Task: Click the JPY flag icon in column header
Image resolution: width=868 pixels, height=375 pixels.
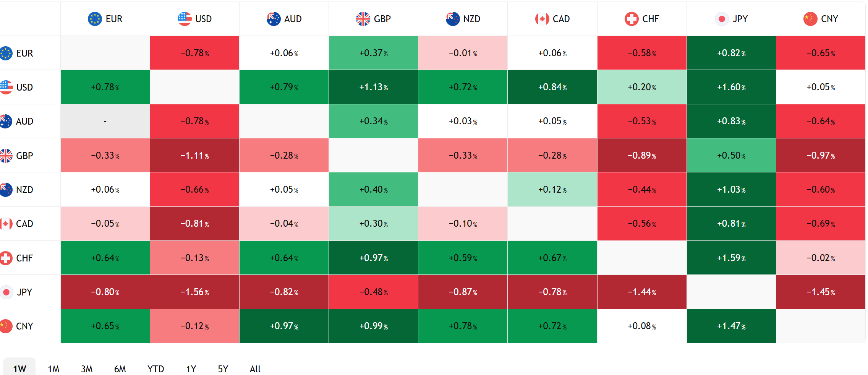Action: point(722,19)
